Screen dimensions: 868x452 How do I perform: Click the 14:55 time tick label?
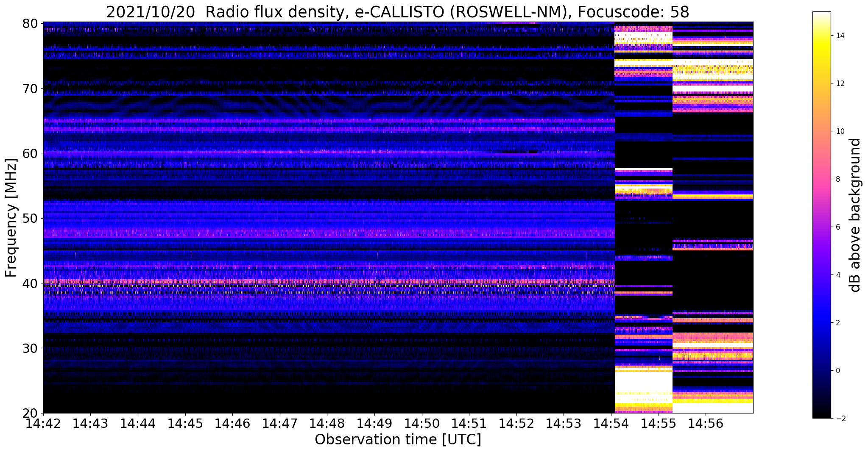[x=659, y=423]
